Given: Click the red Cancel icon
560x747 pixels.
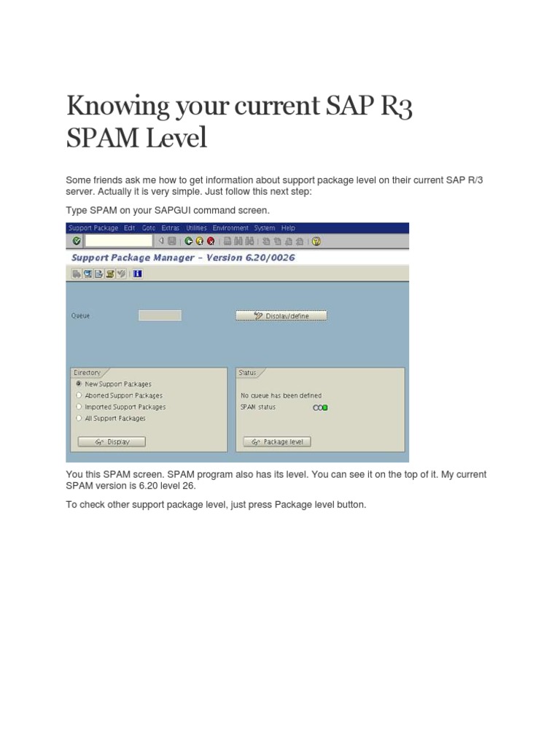Looking at the screenshot, I should coord(211,241).
